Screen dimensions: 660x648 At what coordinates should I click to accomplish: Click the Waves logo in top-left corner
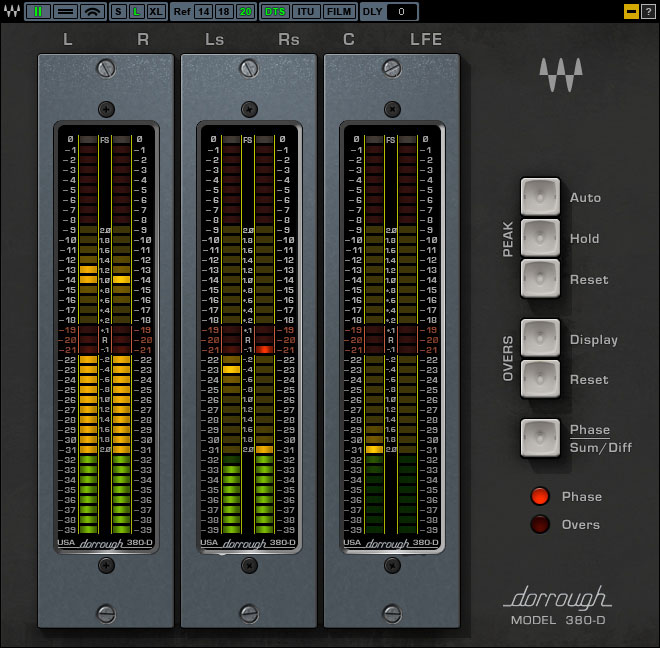coord(11,11)
